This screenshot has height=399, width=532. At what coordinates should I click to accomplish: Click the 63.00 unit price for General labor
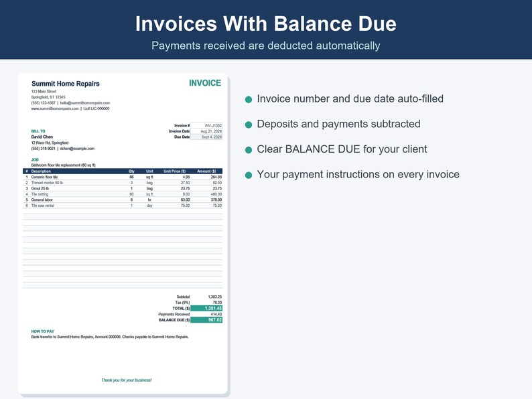pos(185,200)
